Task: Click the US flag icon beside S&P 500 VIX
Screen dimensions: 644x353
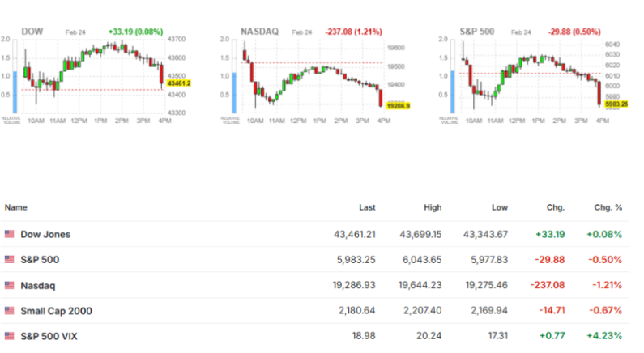Action: pos(9,336)
